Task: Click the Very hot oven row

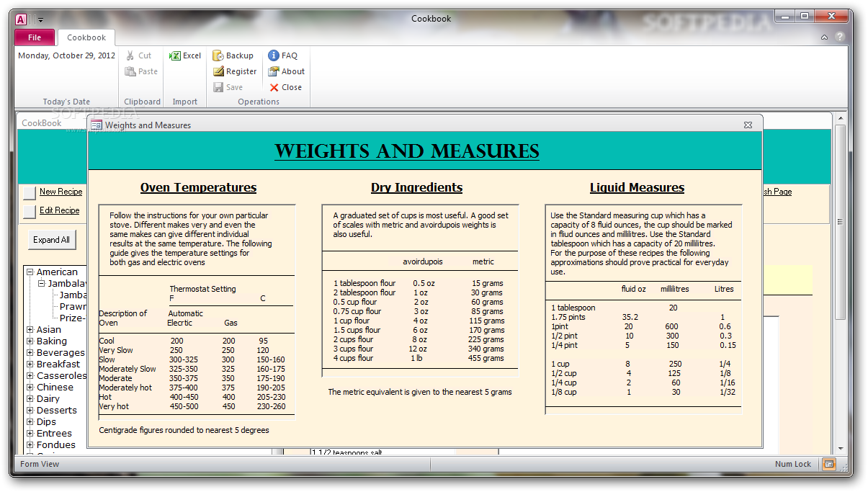Action: 192,406
